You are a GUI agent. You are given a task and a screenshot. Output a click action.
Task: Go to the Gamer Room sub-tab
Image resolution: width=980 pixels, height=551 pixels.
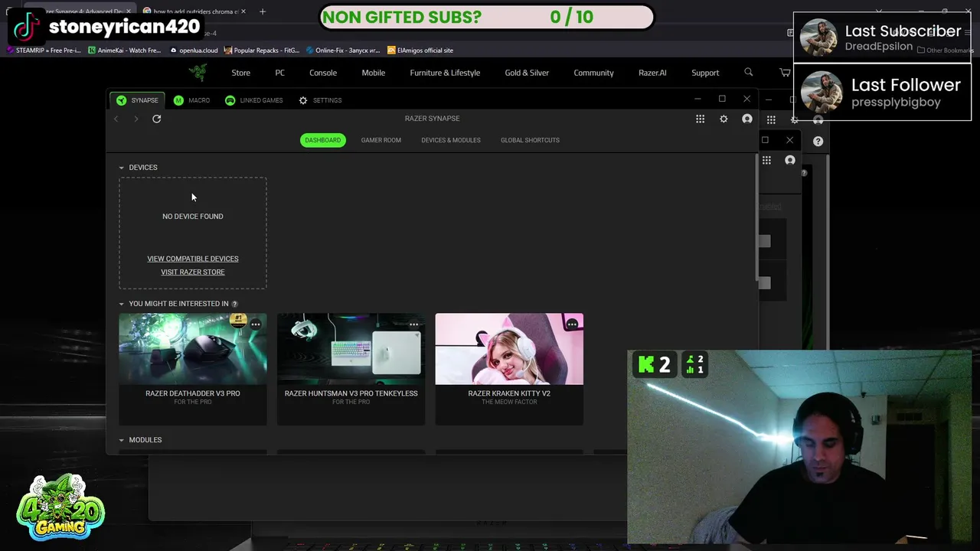coord(381,140)
